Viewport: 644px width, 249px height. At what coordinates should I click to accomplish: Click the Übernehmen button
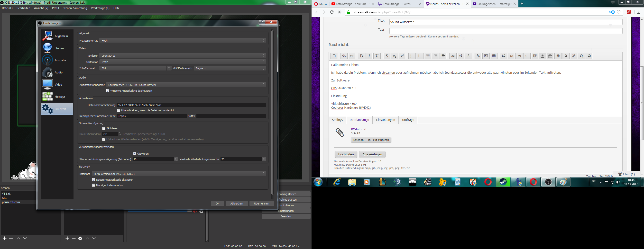(x=261, y=204)
